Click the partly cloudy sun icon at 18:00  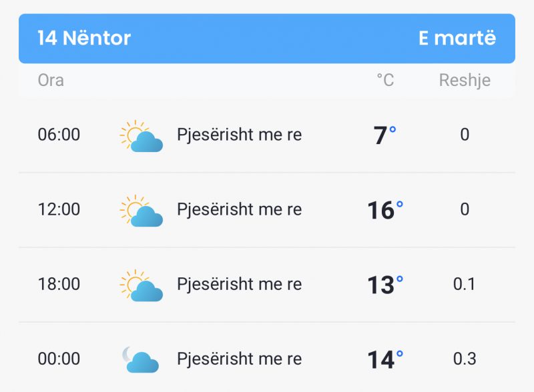[141, 285]
